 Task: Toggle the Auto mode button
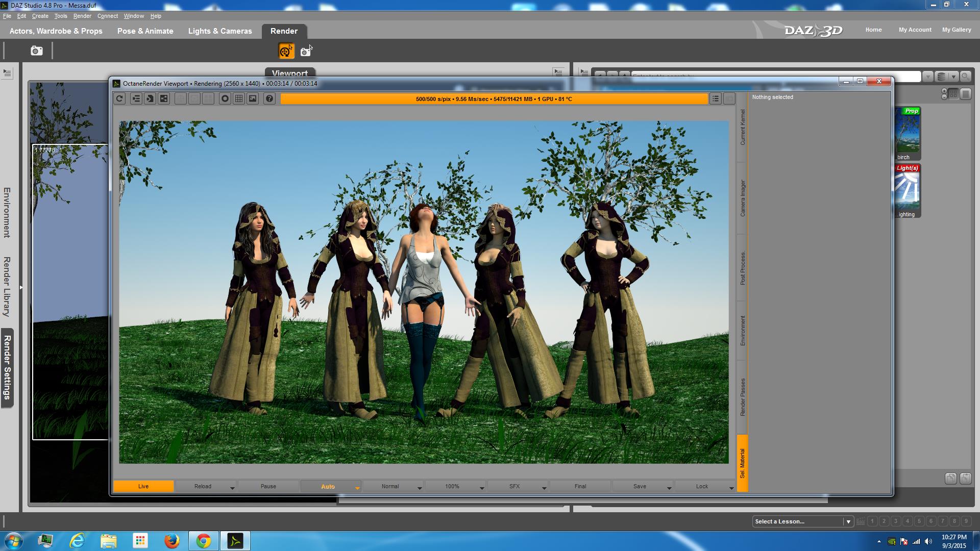tap(328, 486)
